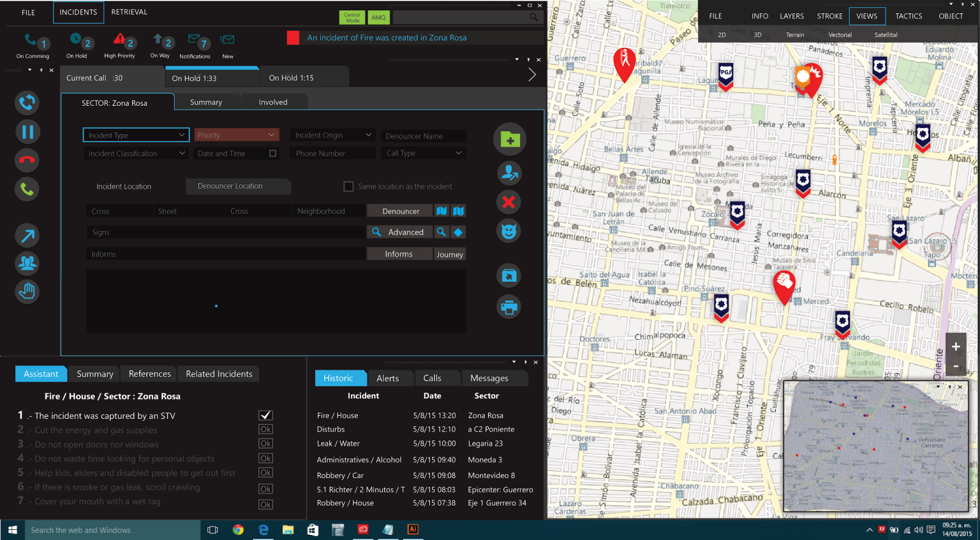The width and height of the screenshot is (980, 540).
Task: Click the green add folder icon
Action: coord(509,140)
